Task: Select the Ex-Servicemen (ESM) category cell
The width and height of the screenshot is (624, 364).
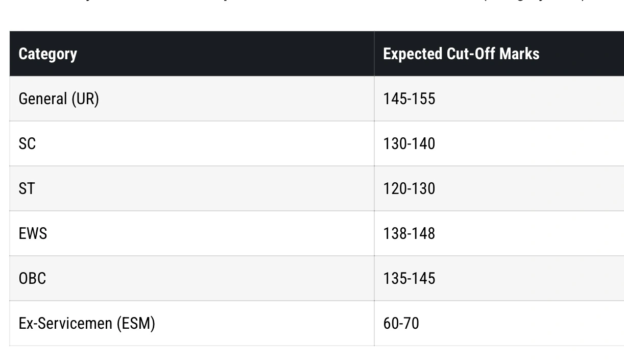Action: tap(87, 323)
